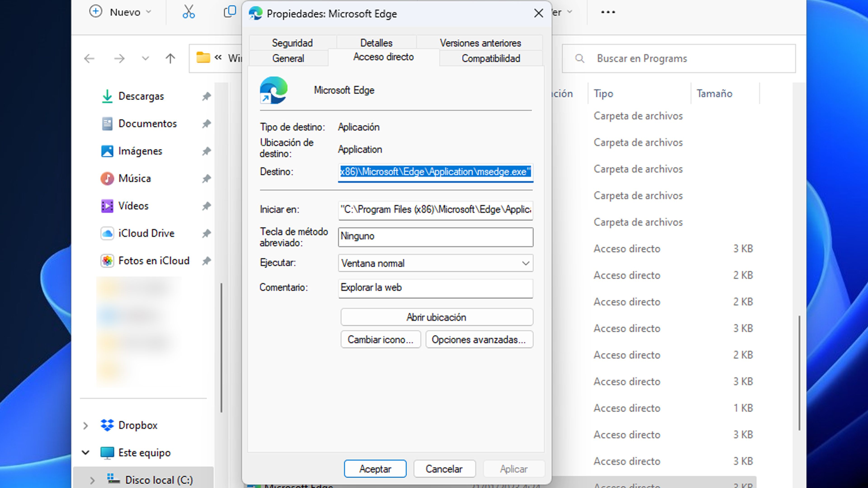This screenshot has width=868, height=488.
Task: Switch to the Seguridad tab
Action: [x=292, y=43]
